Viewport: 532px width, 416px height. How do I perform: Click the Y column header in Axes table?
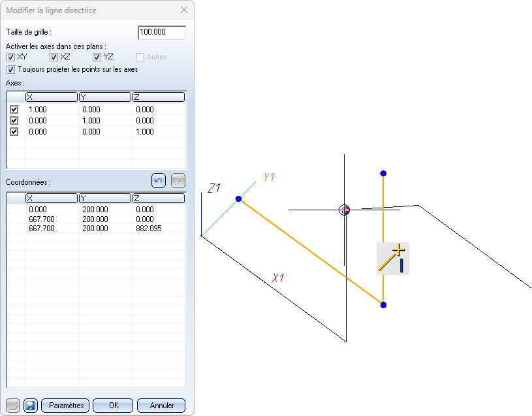[x=105, y=97]
